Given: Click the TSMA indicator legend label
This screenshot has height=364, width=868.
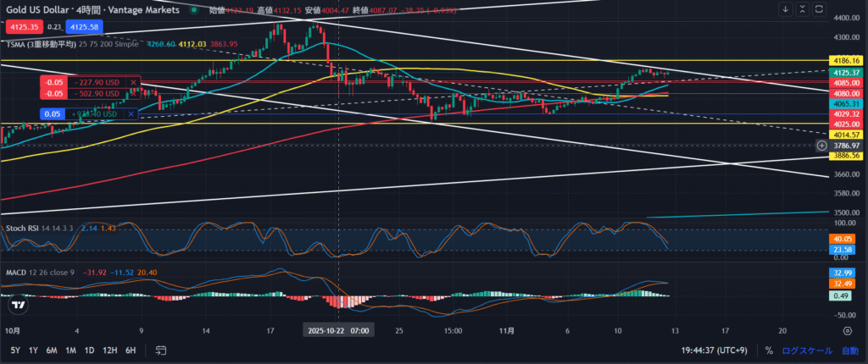Looking at the screenshot, I should (x=40, y=43).
